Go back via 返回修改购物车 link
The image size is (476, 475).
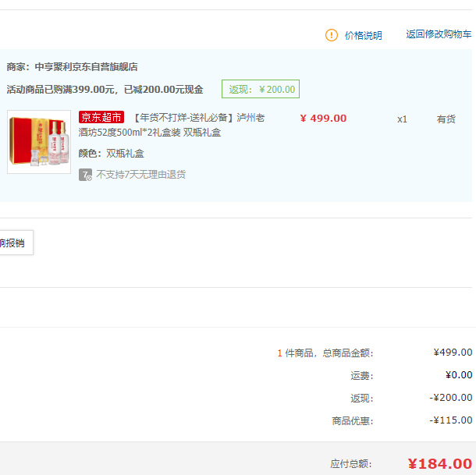tap(439, 34)
